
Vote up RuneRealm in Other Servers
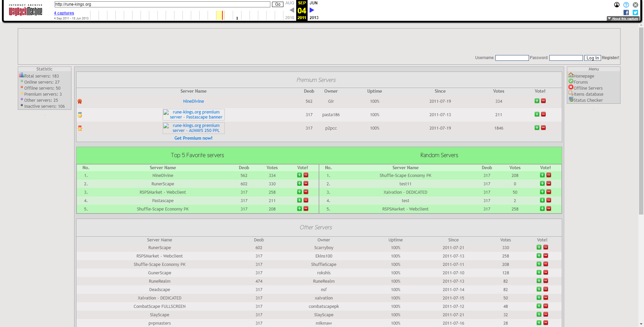tap(539, 281)
